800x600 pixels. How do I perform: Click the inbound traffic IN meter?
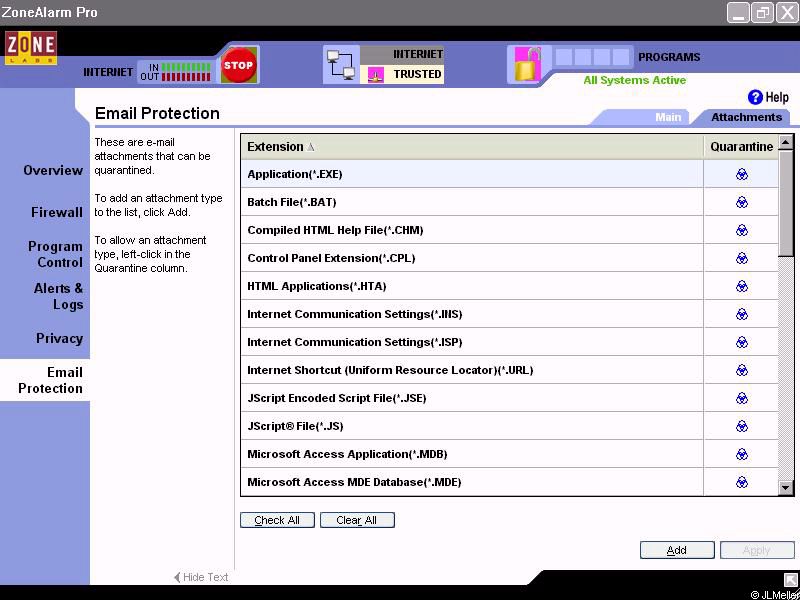pyautogui.click(x=186, y=67)
